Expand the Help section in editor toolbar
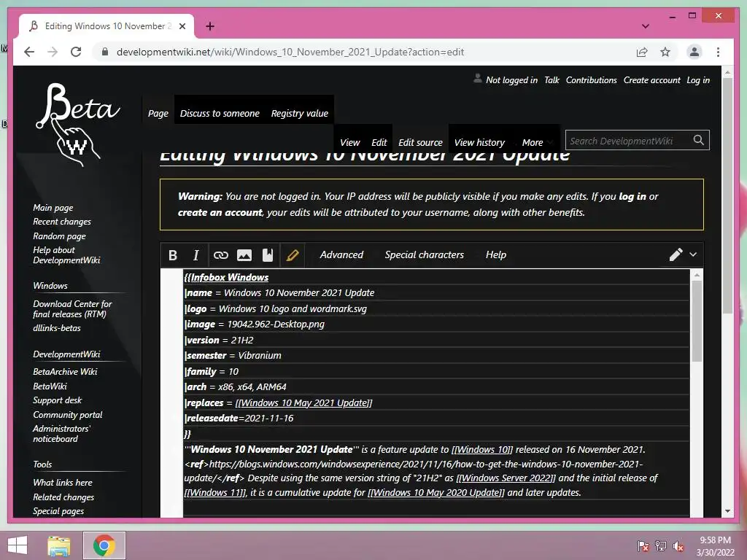Image resolution: width=747 pixels, height=560 pixels. click(x=496, y=254)
